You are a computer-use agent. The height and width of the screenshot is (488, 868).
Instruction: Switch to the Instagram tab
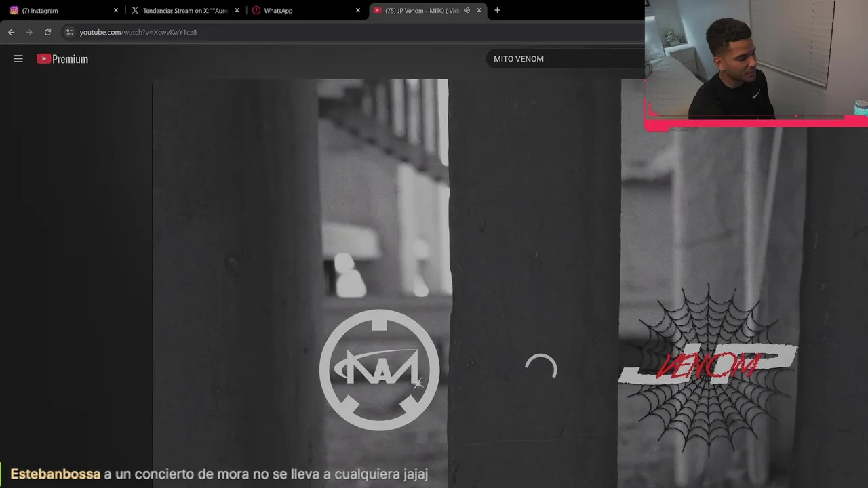pyautogui.click(x=61, y=10)
